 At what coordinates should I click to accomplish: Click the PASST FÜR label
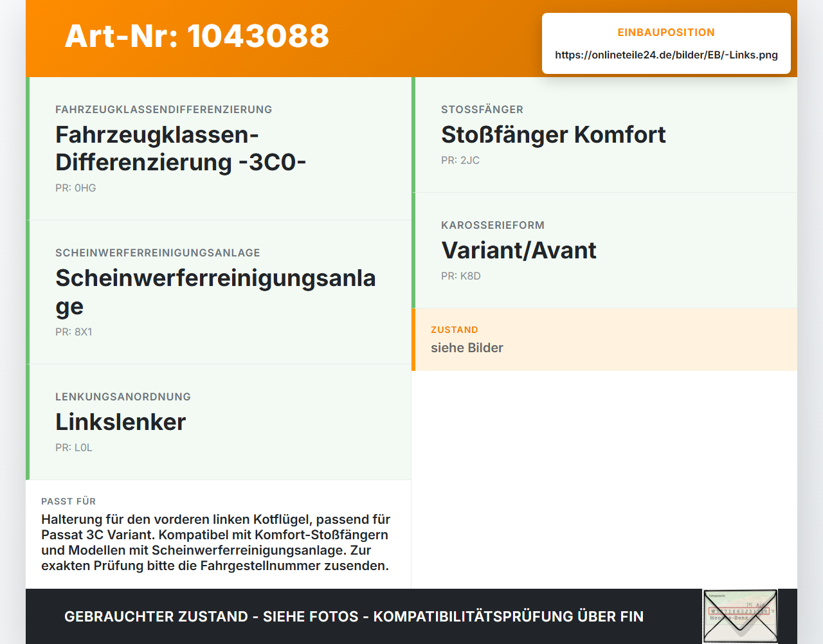(x=68, y=501)
